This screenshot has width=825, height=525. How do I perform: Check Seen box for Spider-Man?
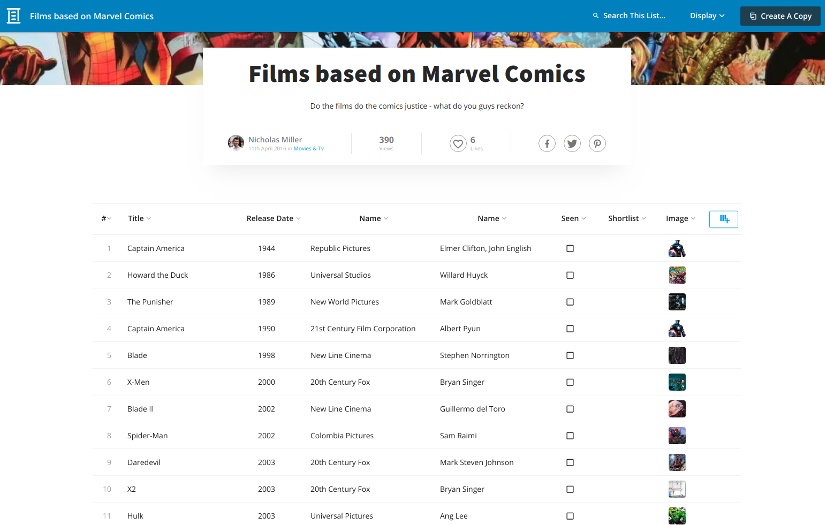570,436
